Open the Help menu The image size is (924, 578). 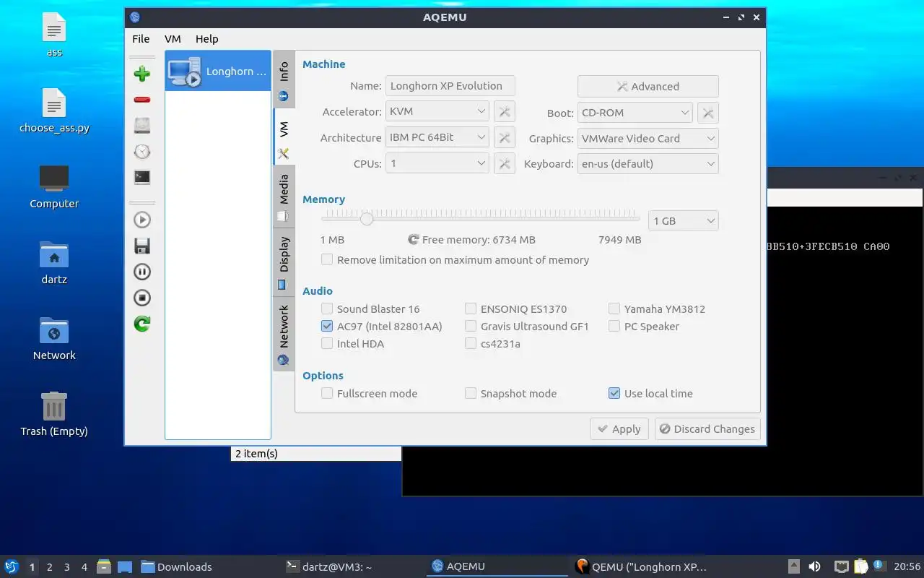206,39
